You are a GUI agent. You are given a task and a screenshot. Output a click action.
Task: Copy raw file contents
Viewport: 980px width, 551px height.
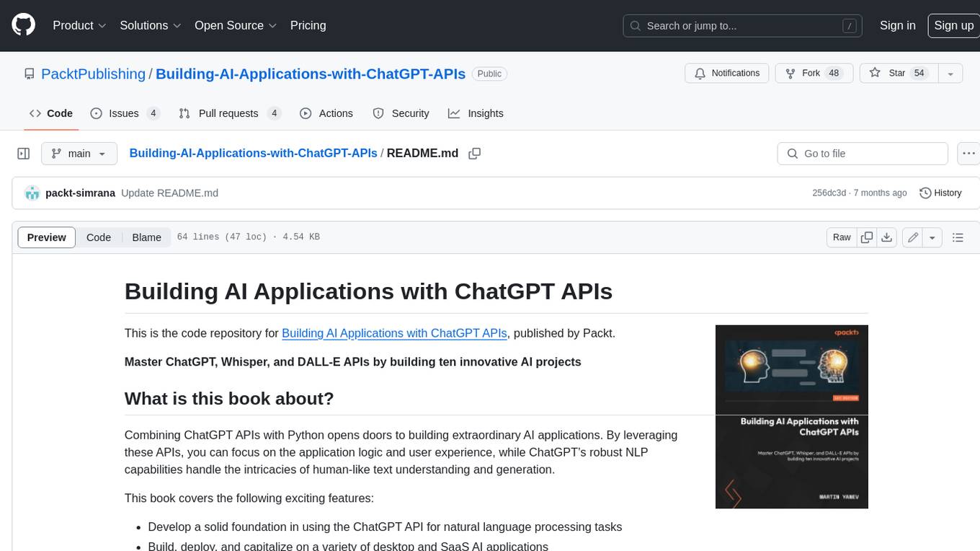tap(867, 237)
